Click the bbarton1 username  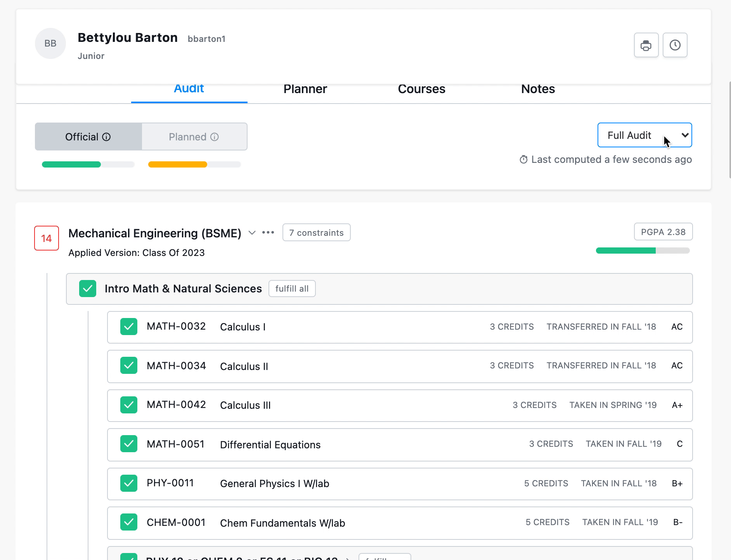tap(206, 39)
